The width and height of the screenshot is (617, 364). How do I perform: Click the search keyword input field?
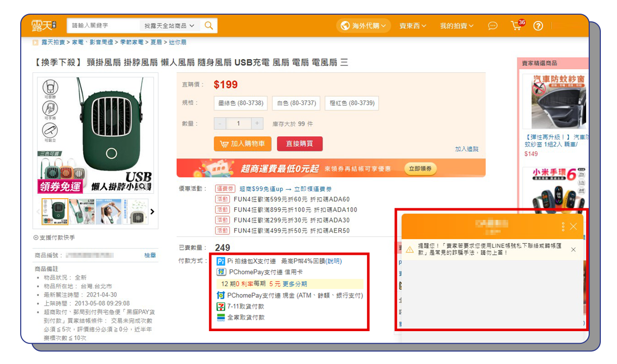click(x=103, y=26)
